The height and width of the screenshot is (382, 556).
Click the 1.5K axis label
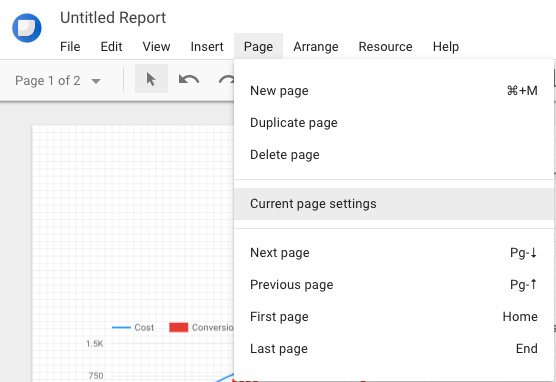95,344
